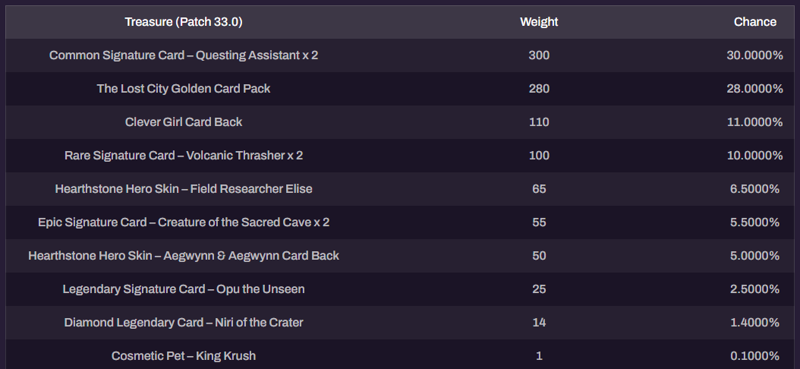Screen dimensions: 800x369
Task: Click Niri of the Crater diamond card
Action: (184, 323)
